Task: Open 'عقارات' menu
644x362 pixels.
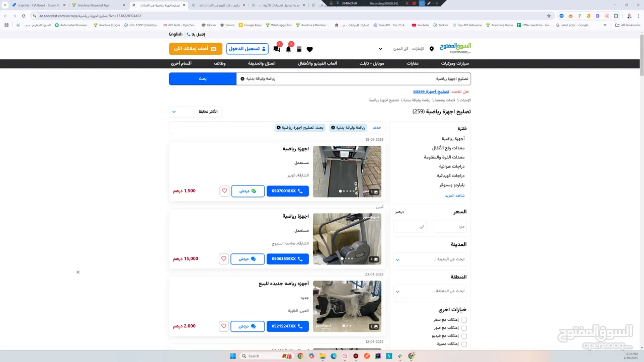Action: click(x=413, y=64)
